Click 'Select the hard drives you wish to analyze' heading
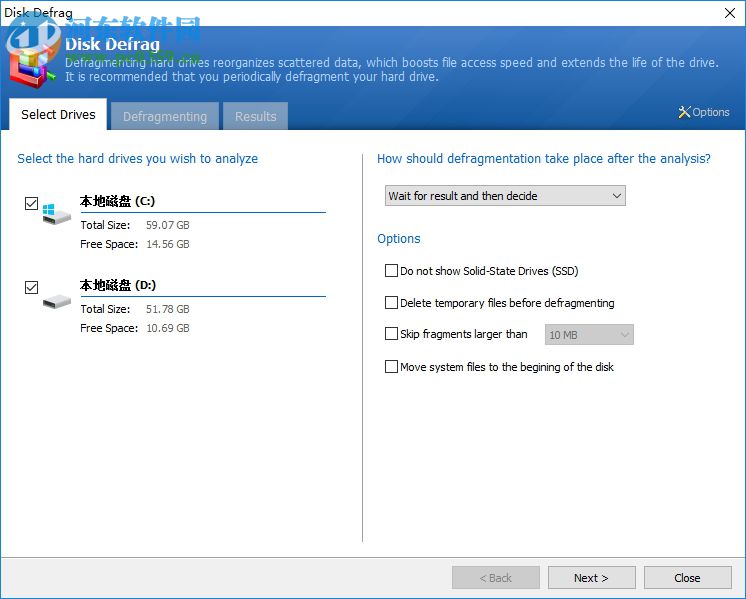The image size is (746, 599). click(x=137, y=158)
